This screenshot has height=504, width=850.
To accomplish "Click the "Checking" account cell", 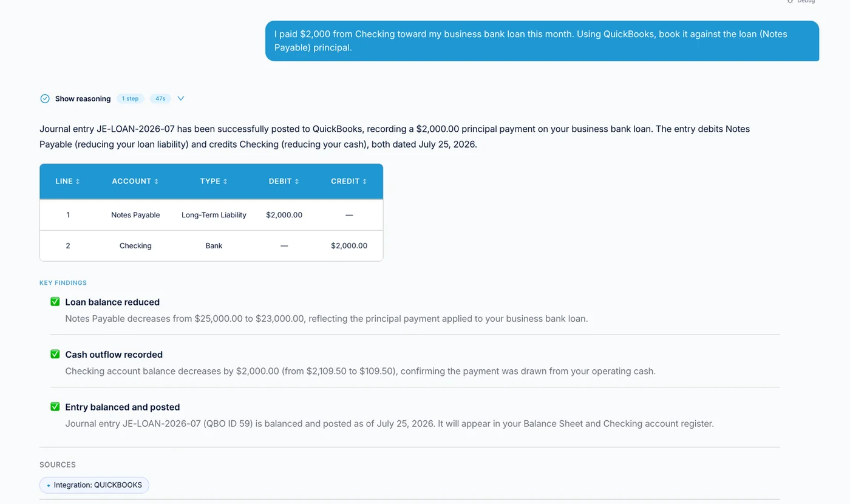I will click(135, 246).
